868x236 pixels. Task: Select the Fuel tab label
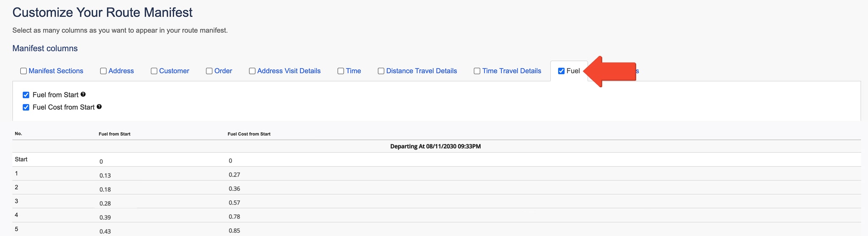coord(573,71)
